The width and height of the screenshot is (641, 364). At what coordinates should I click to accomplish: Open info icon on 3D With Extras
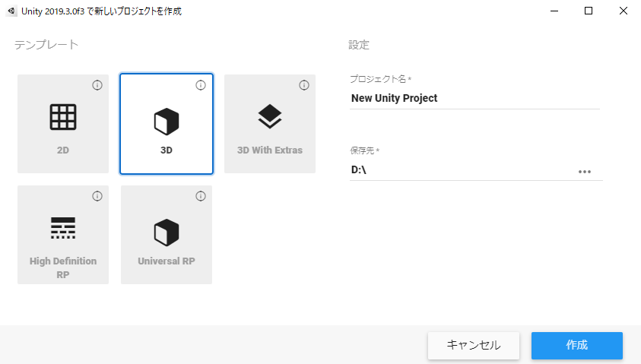[304, 85]
